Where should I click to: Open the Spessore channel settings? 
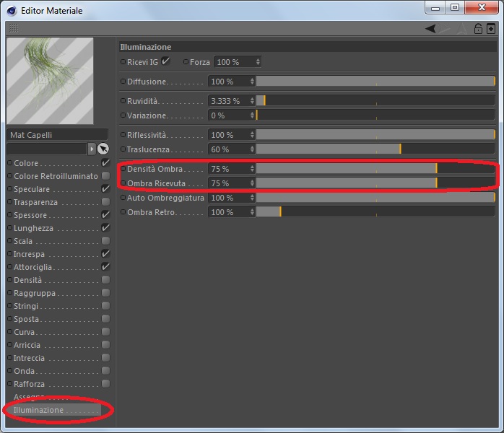pyautogui.click(x=30, y=215)
